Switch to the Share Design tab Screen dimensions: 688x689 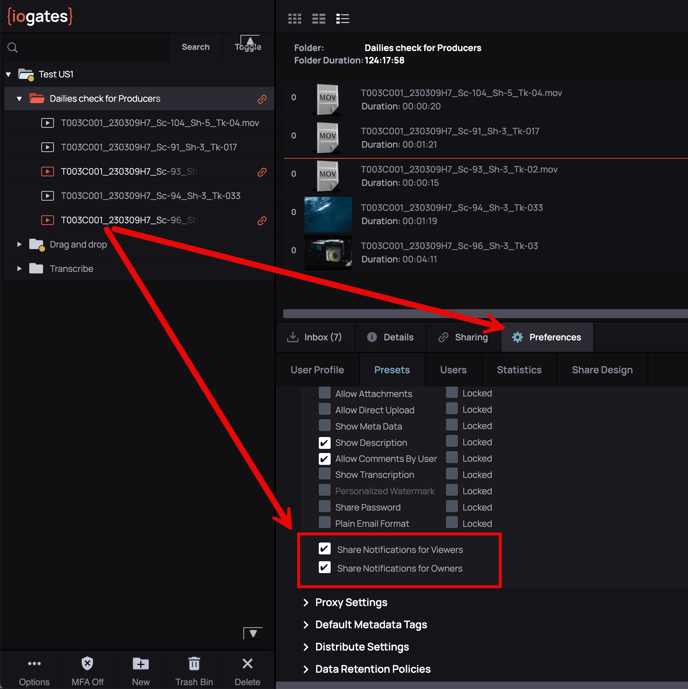602,370
